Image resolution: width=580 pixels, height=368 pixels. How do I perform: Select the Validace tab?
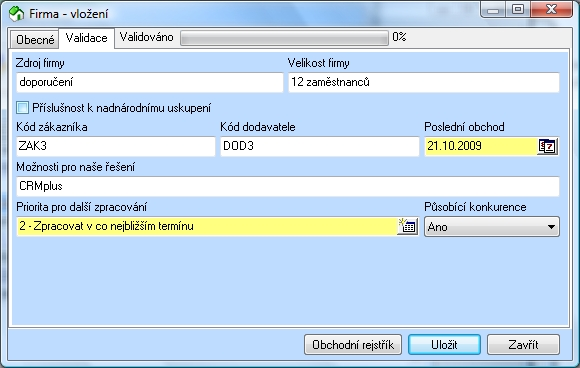[x=87, y=38]
